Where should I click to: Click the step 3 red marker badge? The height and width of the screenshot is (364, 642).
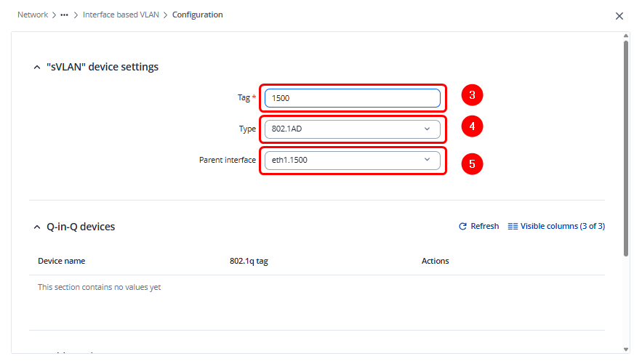(472, 95)
